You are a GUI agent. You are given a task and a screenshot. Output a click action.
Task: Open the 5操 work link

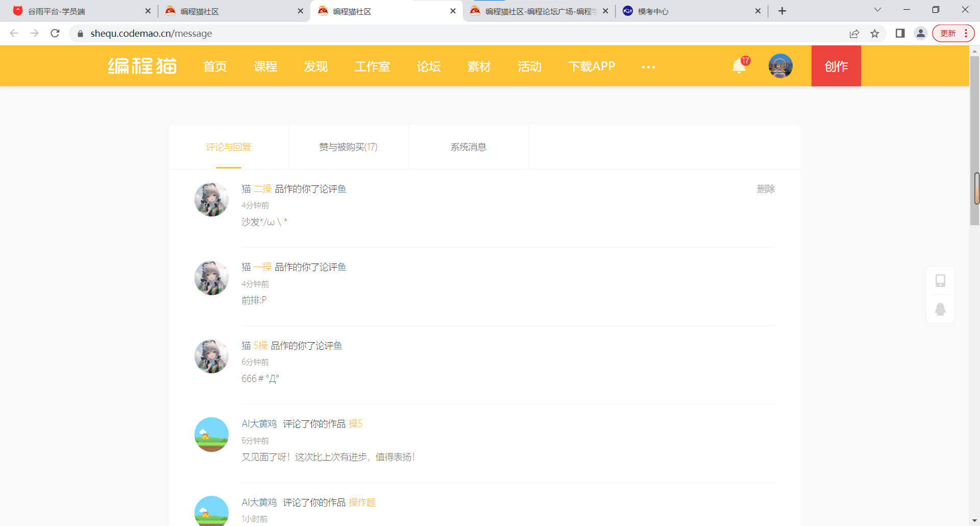click(261, 346)
